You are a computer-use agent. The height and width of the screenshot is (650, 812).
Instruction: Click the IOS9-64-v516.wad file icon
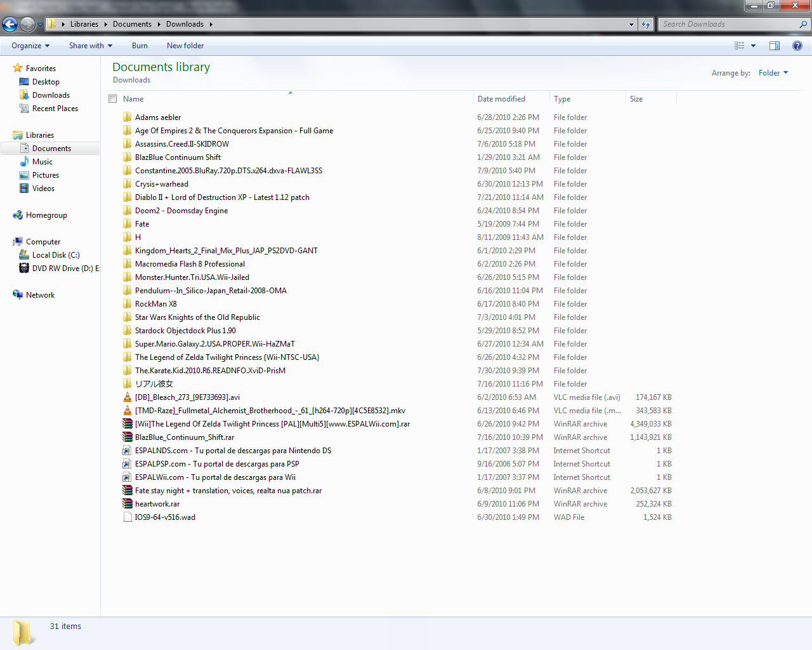coord(128,517)
